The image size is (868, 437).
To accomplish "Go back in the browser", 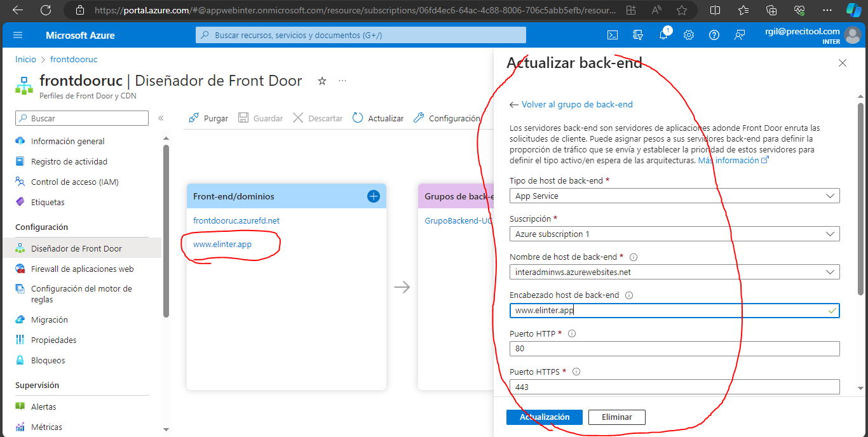I will (18, 10).
